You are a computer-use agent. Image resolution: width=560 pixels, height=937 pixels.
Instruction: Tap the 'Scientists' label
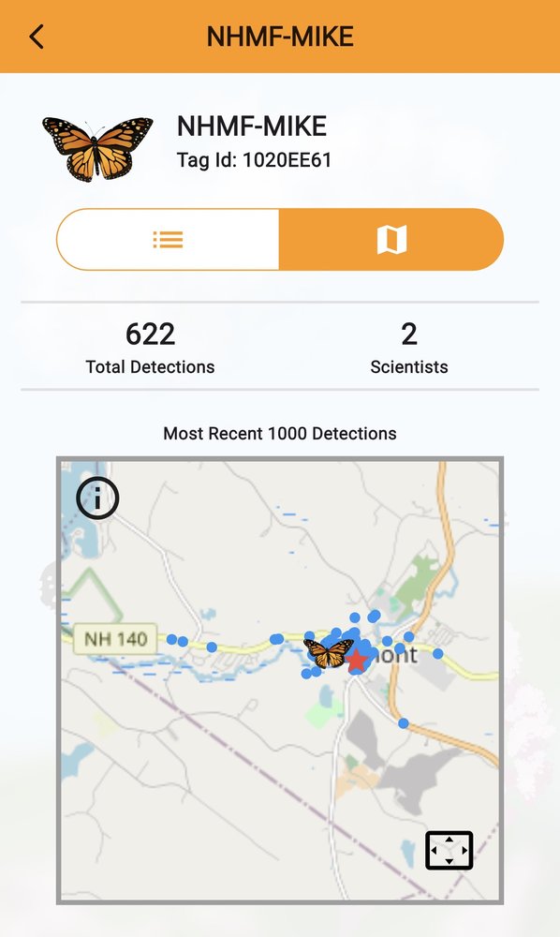click(409, 367)
